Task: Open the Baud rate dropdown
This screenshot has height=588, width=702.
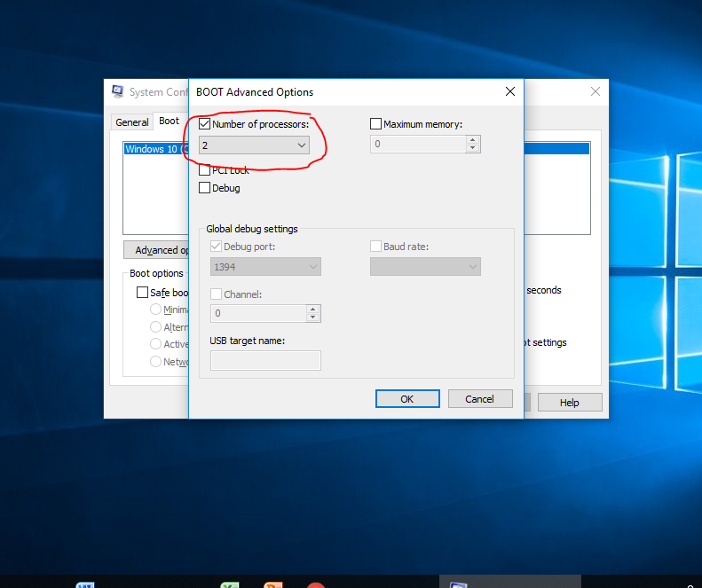Action: (425, 267)
